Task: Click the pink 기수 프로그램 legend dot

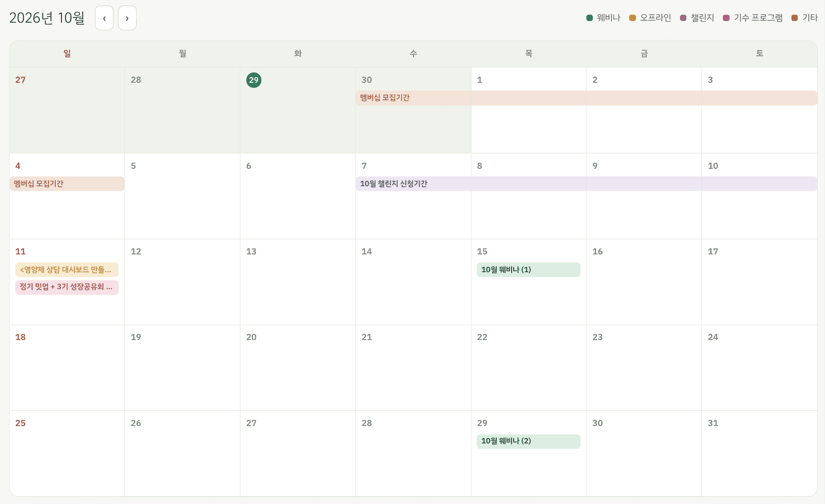Action: point(726,18)
